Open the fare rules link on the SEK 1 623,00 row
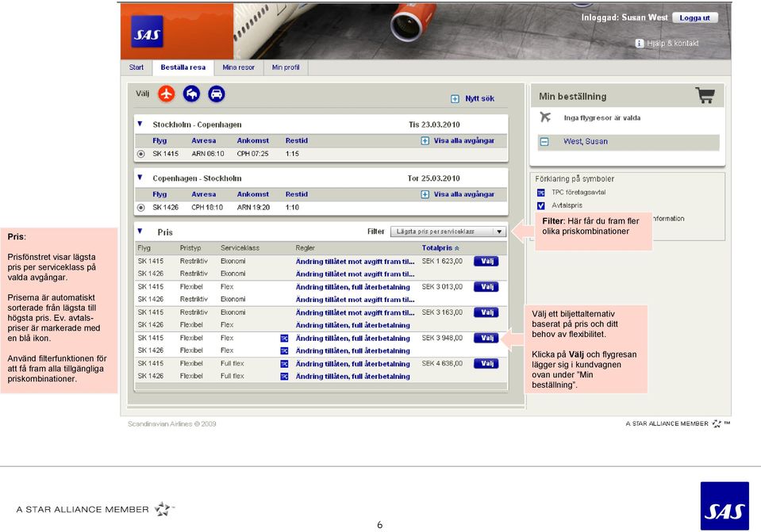Screen dimensions: 761x532 (355, 262)
